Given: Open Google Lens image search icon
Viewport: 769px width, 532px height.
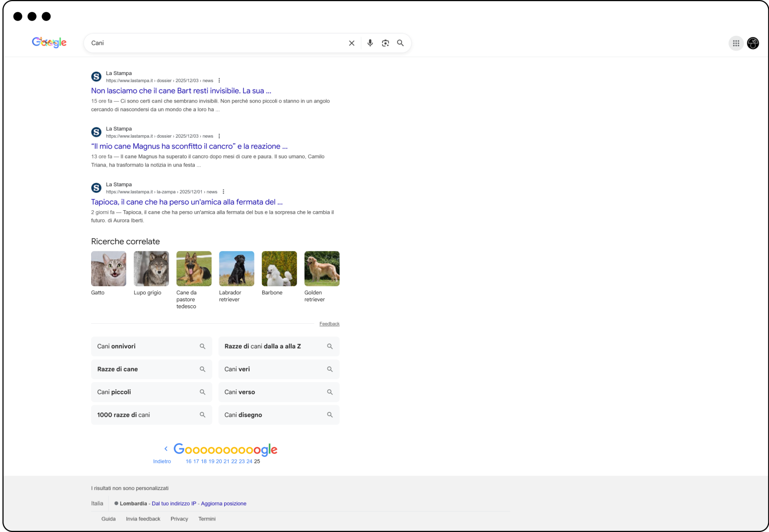Looking at the screenshot, I should point(385,43).
